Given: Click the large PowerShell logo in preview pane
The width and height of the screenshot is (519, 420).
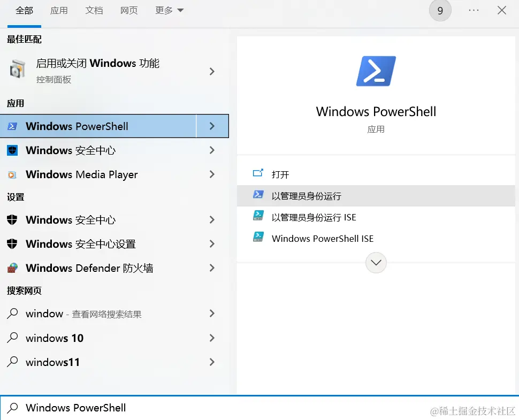Looking at the screenshot, I should click(376, 71).
